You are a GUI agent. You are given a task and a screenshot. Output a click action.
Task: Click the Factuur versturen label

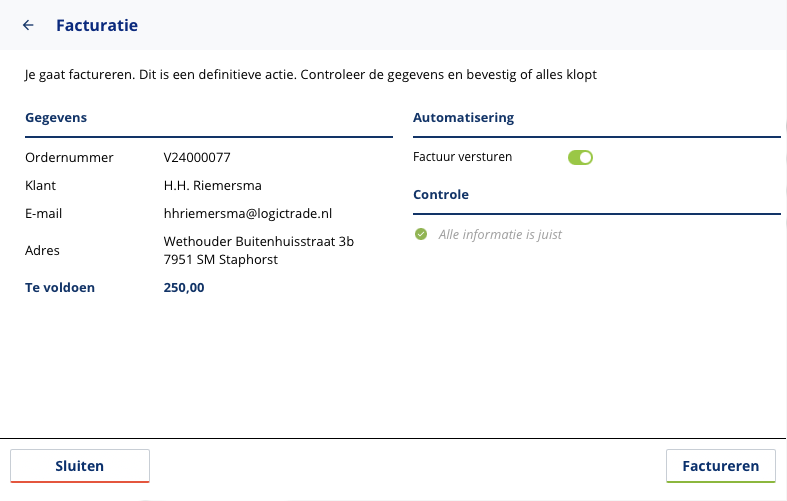click(x=462, y=157)
